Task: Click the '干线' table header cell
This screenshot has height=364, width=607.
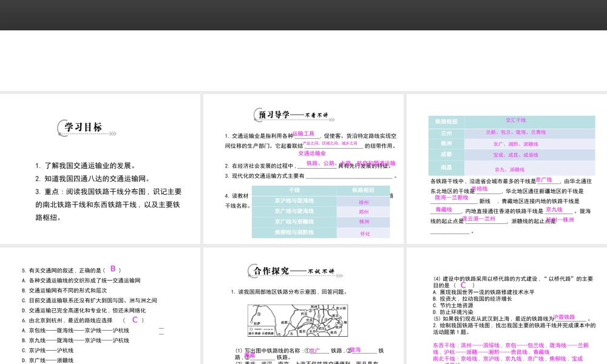Action: pyautogui.click(x=294, y=190)
